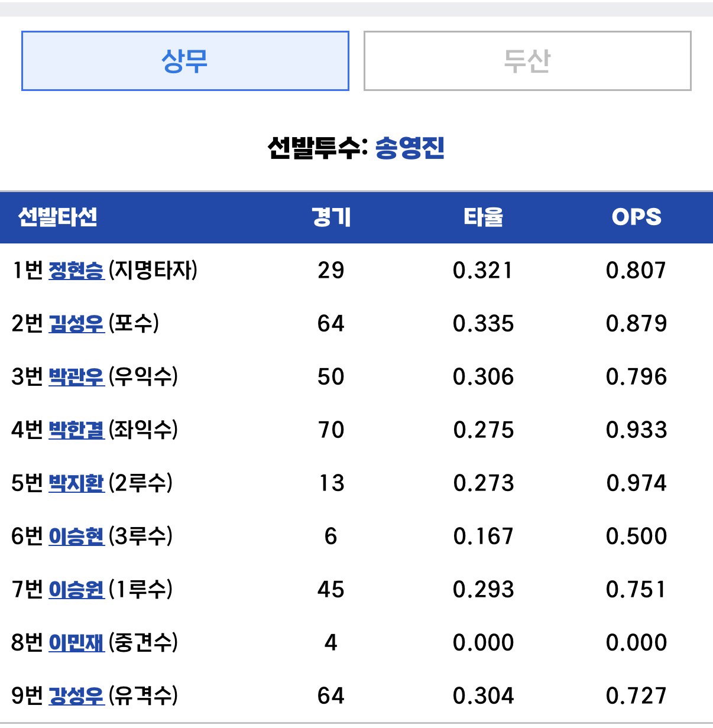Click position label (좌익수)
This screenshot has width=713, height=728.
coord(143,430)
